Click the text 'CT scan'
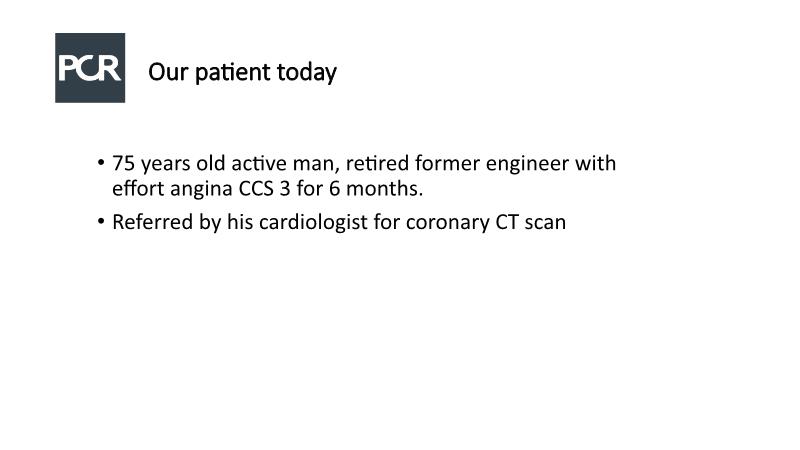 (x=531, y=222)
